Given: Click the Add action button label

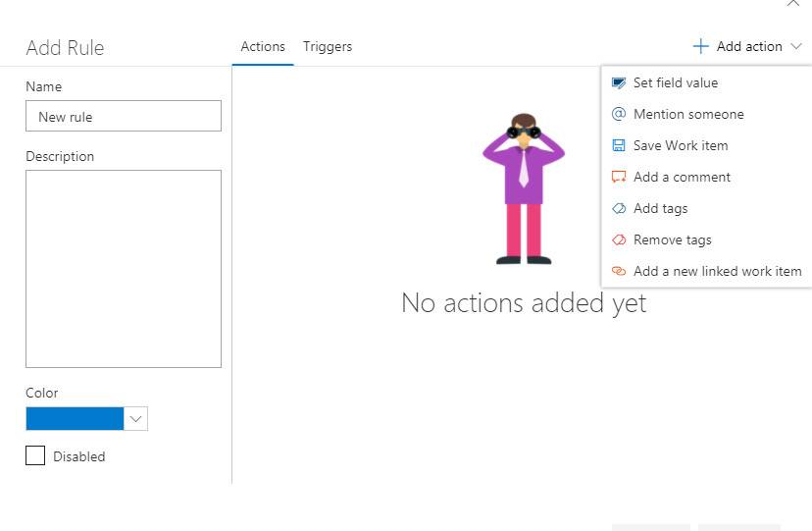Looking at the screenshot, I should pyautogui.click(x=749, y=47).
